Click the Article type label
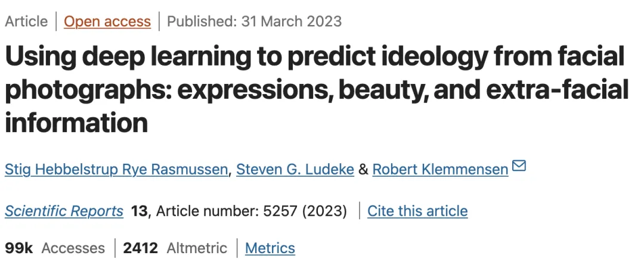The width and height of the screenshot is (644, 268). 26,21
